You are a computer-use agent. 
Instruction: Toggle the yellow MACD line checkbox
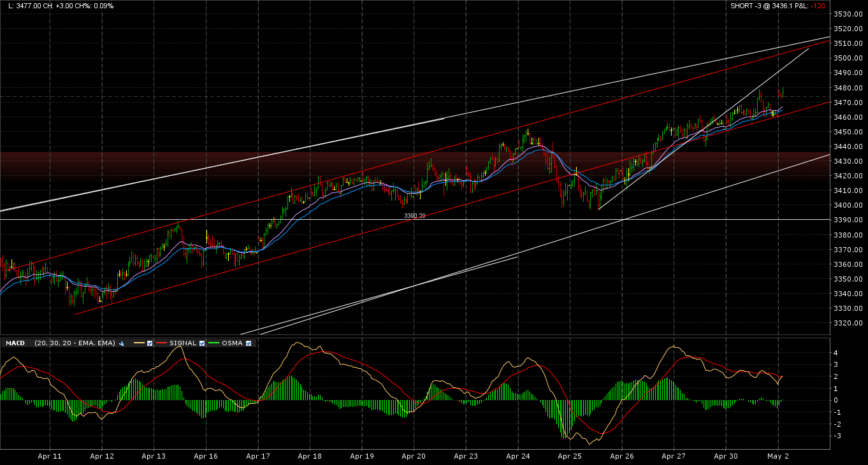[x=150, y=343]
